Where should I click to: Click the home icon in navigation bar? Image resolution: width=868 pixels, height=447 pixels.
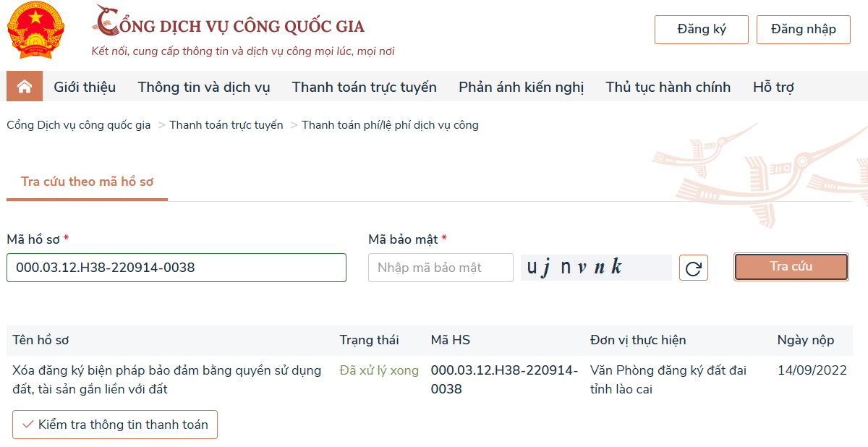coord(25,87)
